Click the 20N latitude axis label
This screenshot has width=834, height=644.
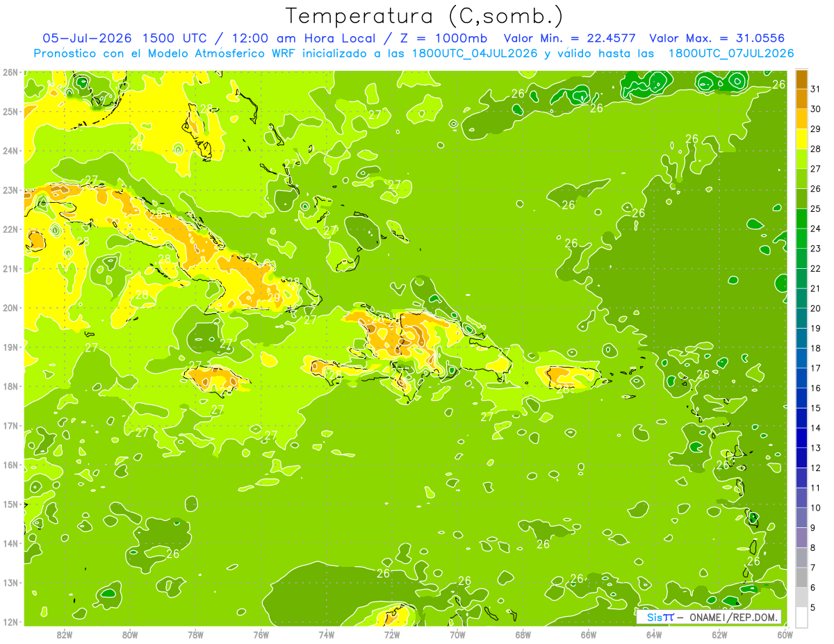tap(10, 308)
